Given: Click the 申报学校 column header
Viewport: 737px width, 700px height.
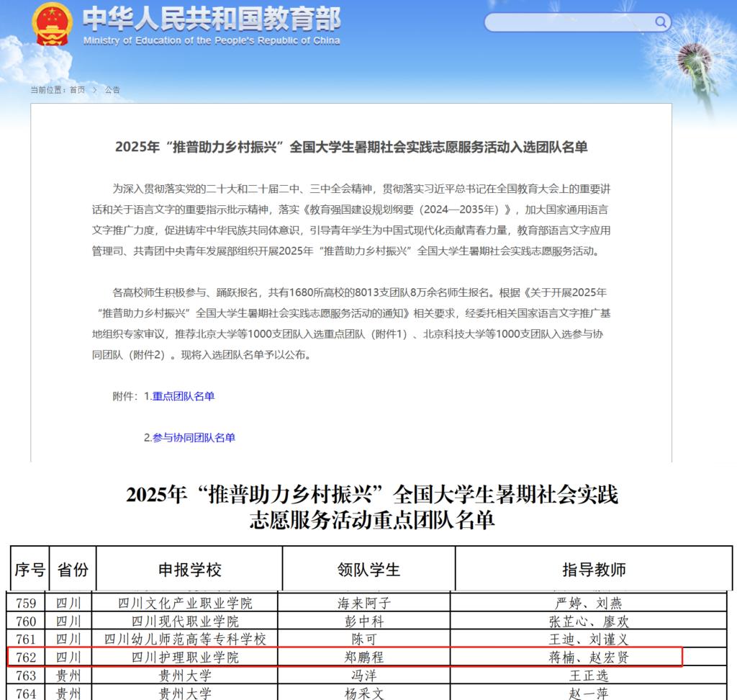Looking at the screenshot, I should [189, 570].
